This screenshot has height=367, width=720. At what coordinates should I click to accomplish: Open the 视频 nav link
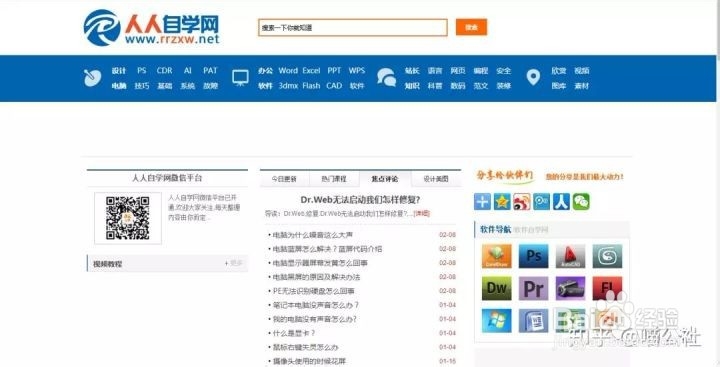pos(582,71)
